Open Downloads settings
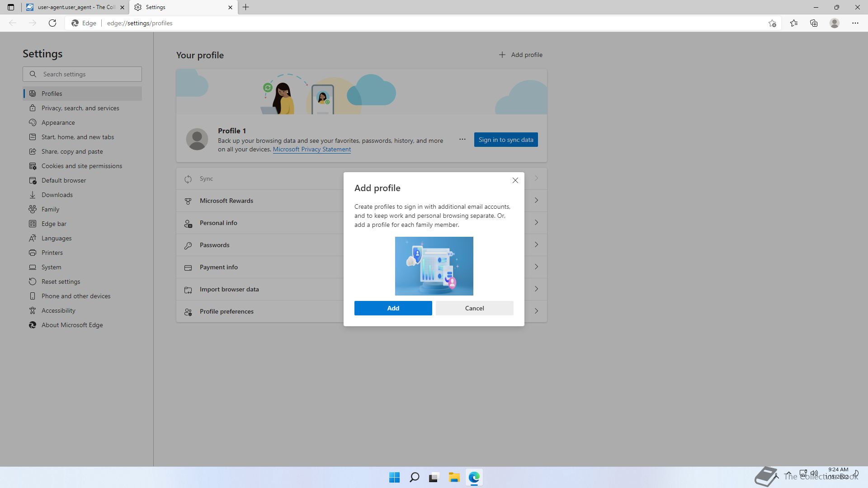868x488 pixels. pos(82,195)
